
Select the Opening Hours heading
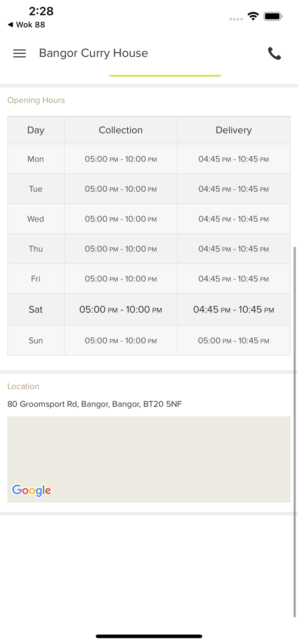tap(36, 100)
